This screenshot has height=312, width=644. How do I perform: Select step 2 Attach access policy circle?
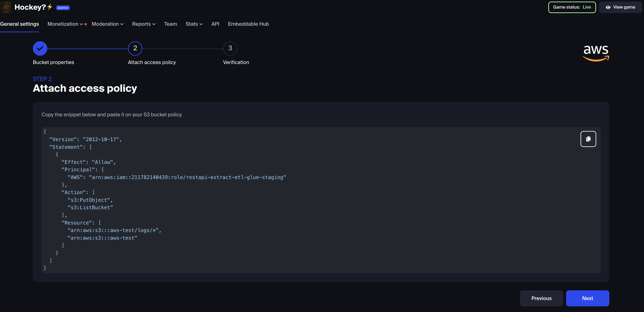coord(135,48)
